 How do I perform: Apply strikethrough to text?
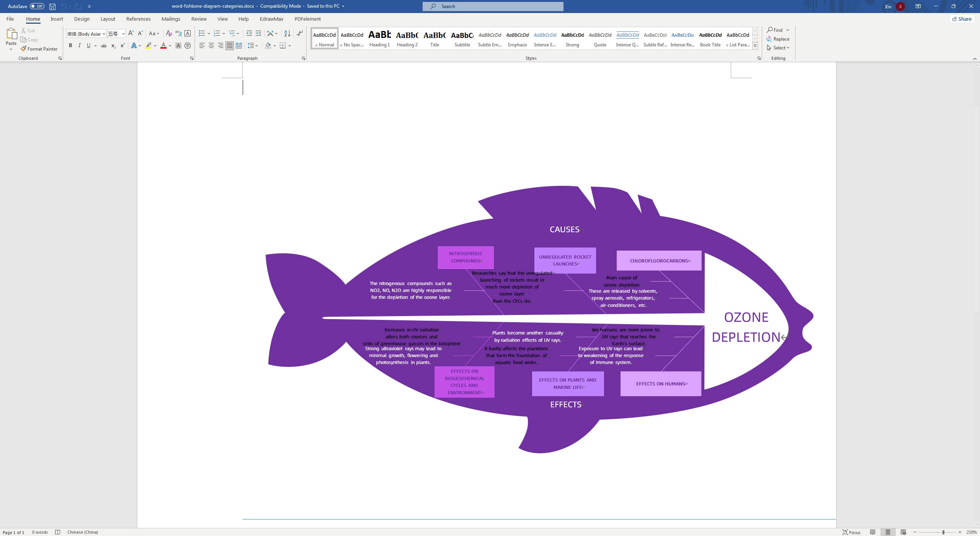click(103, 45)
